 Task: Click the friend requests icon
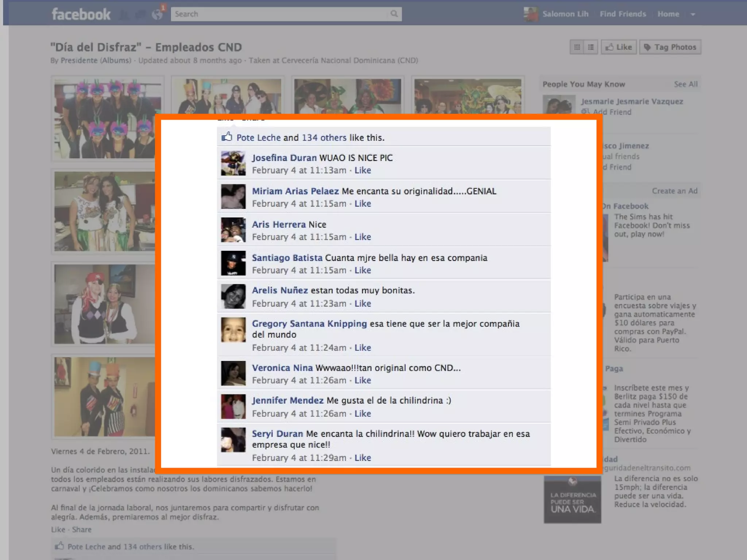point(124,14)
